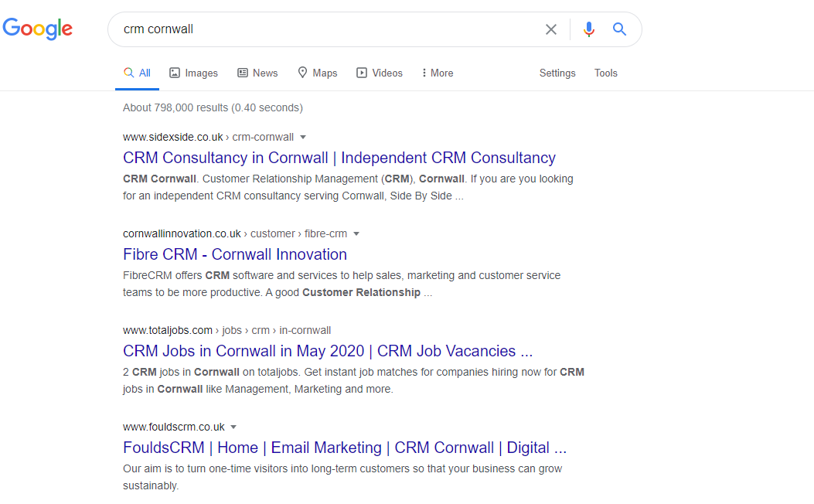The height and width of the screenshot is (504, 814).
Task: Submit search with magnifying glass icon
Action: click(619, 29)
